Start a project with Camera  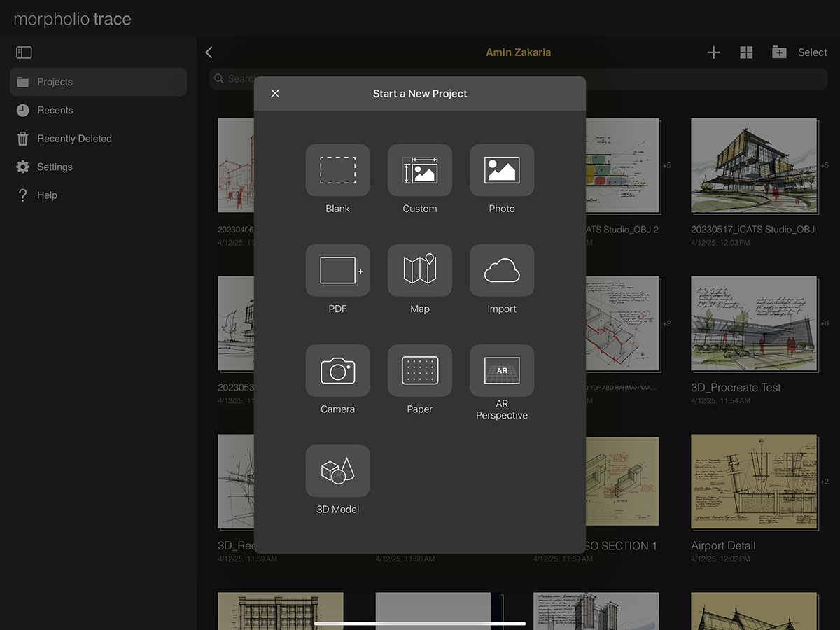point(337,370)
